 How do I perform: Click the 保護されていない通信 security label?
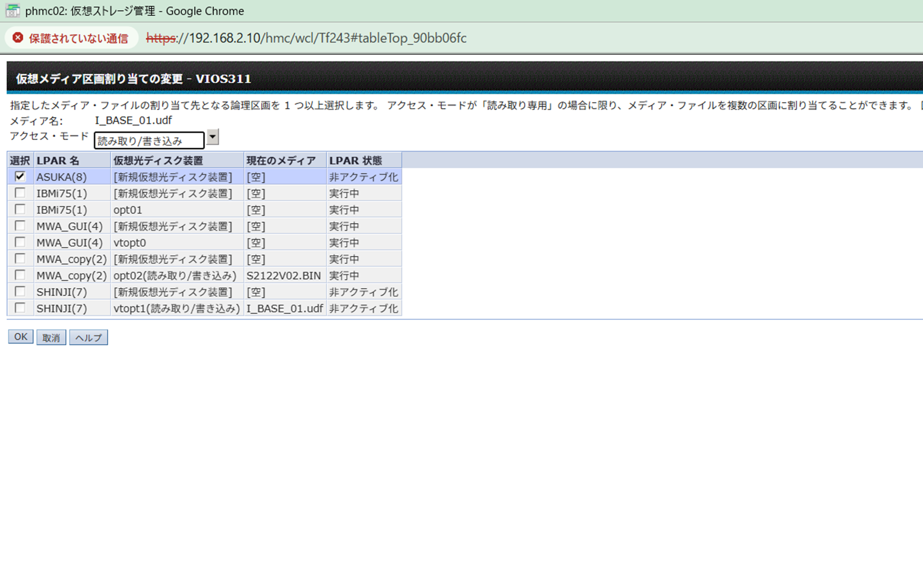(x=79, y=39)
